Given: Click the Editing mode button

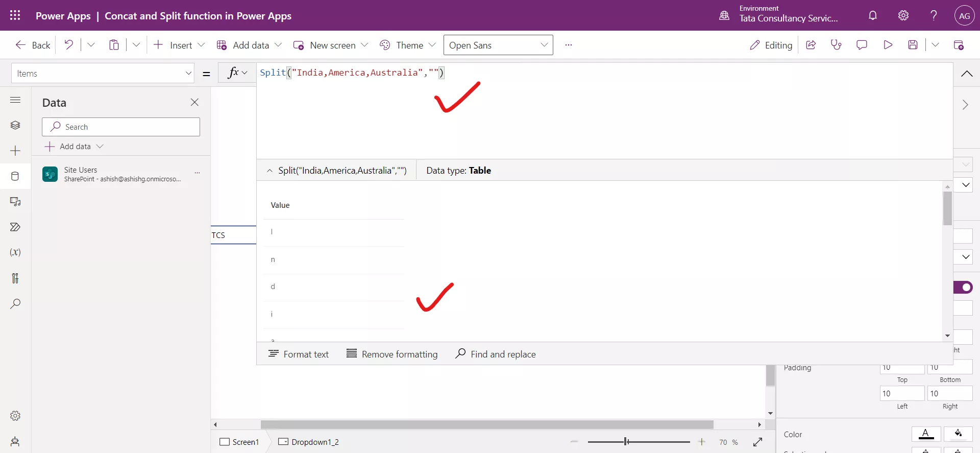Looking at the screenshot, I should [771, 45].
